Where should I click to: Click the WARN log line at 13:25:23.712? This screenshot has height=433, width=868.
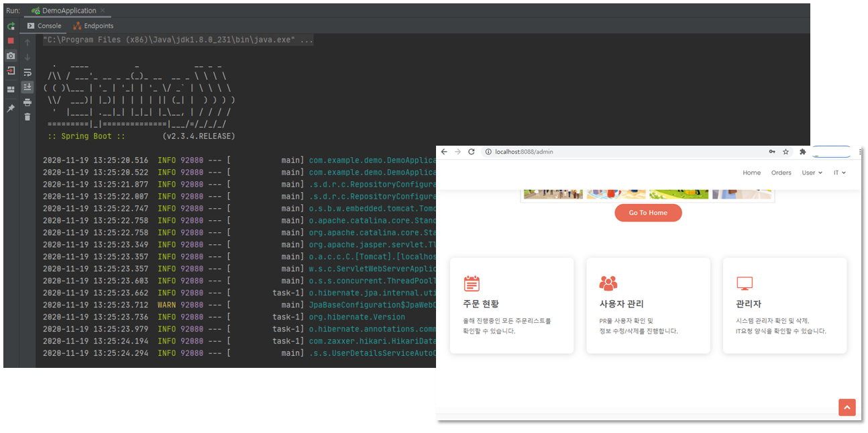(x=239, y=305)
